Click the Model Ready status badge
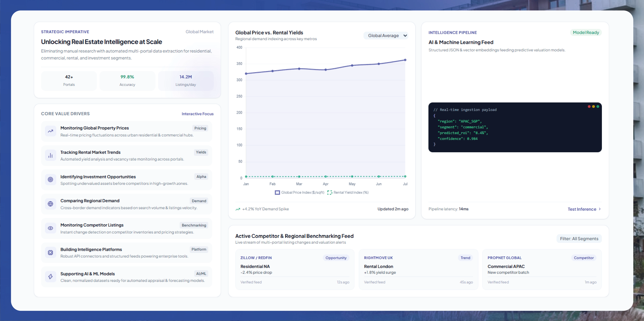Viewport: 644px width, 321px height. click(x=586, y=32)
